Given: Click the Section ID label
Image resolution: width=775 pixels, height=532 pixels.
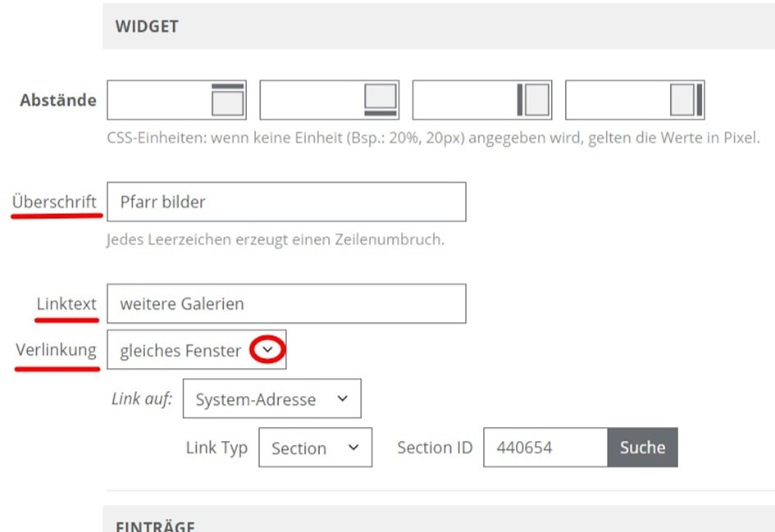Looking at the screenshot, I should click(435, 447).
